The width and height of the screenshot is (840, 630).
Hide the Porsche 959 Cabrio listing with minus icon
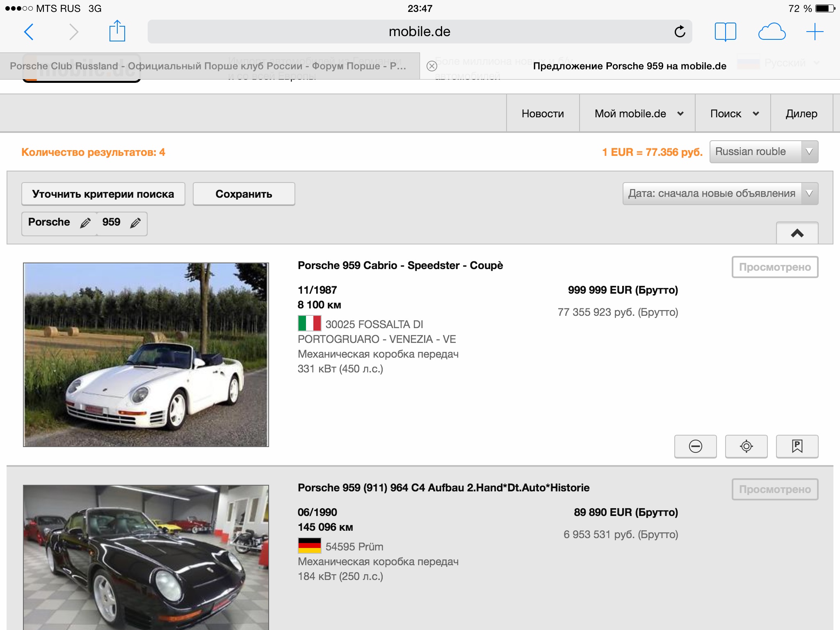click(695, 446)
